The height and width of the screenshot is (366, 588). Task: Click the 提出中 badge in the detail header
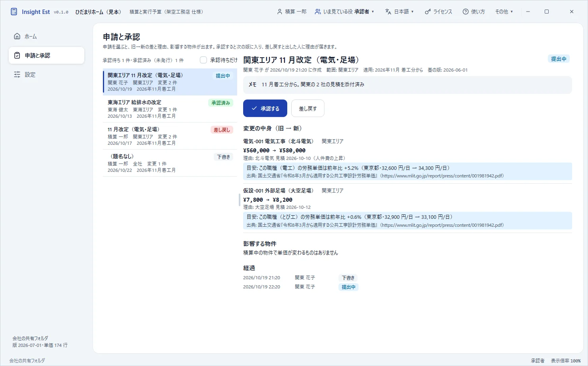[x=559, y=59]
